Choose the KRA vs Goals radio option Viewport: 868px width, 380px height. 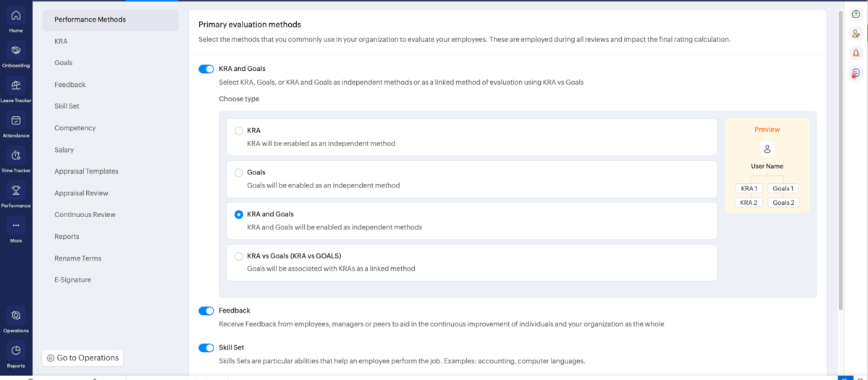(x=239, y=256)
